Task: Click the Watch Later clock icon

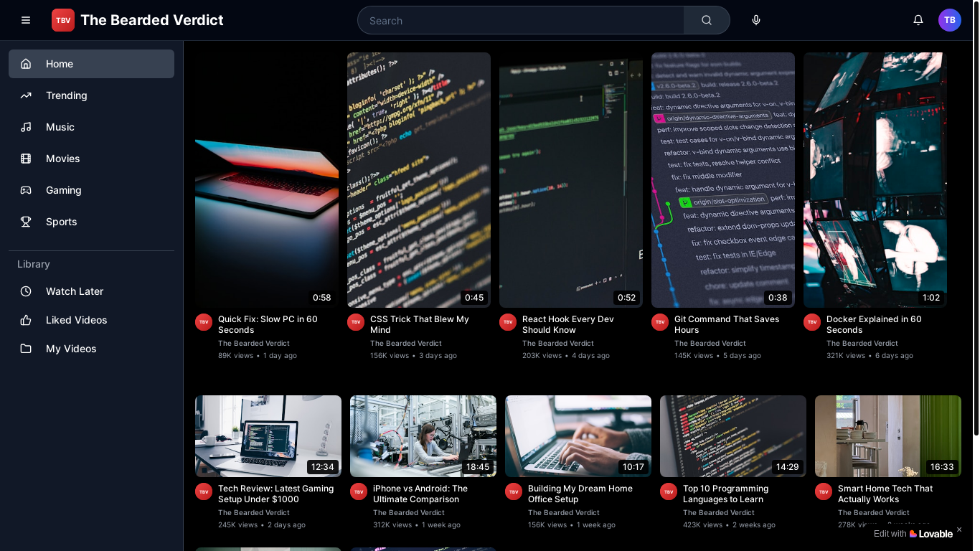Action: [x=26, y=291]
